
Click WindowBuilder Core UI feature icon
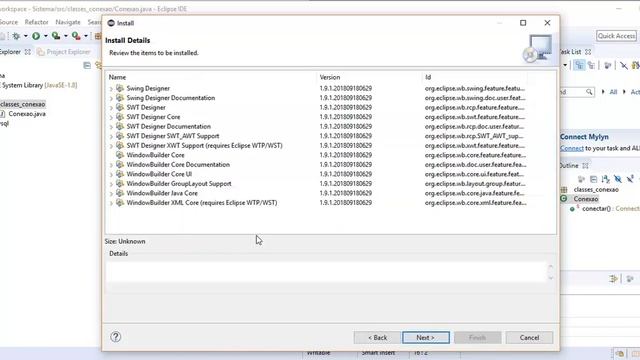[x=120, y=173]
